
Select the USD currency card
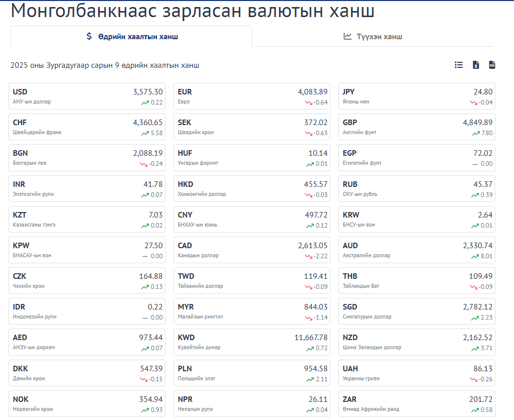point(87,96)
